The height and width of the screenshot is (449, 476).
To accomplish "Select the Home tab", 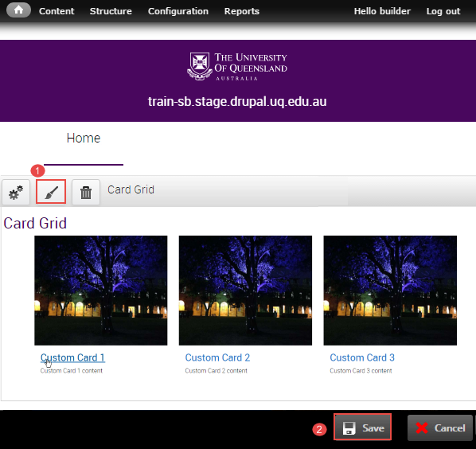I will point(84,139).
